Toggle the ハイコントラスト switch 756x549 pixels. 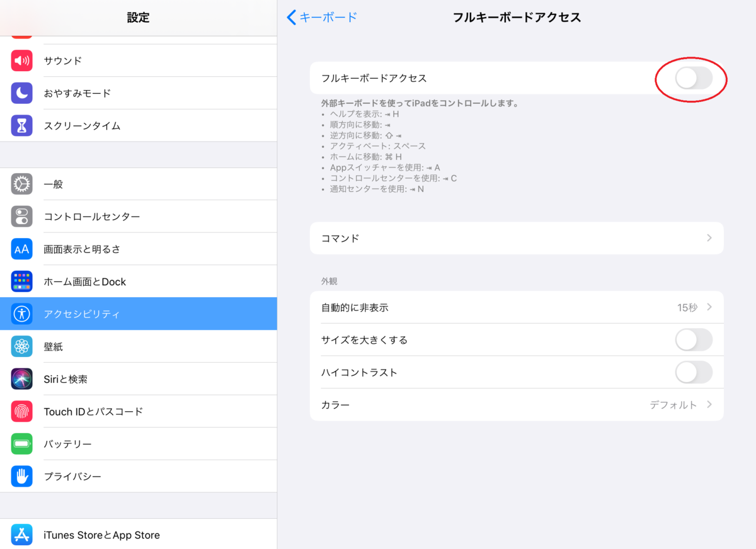coord(694,372)
